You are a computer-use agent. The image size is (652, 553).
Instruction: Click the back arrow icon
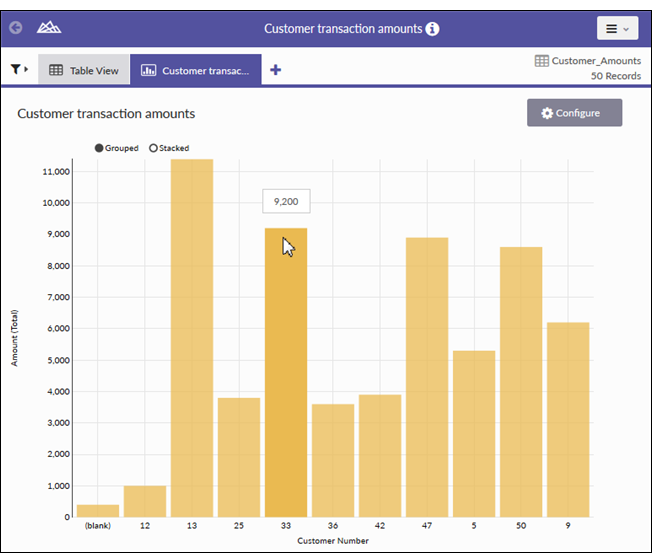[16, 29]
